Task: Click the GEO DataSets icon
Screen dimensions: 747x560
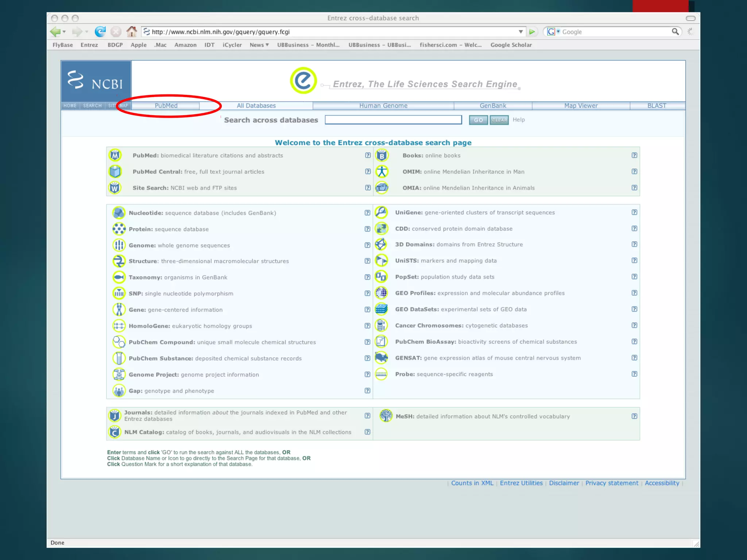Action: point(381,309)
